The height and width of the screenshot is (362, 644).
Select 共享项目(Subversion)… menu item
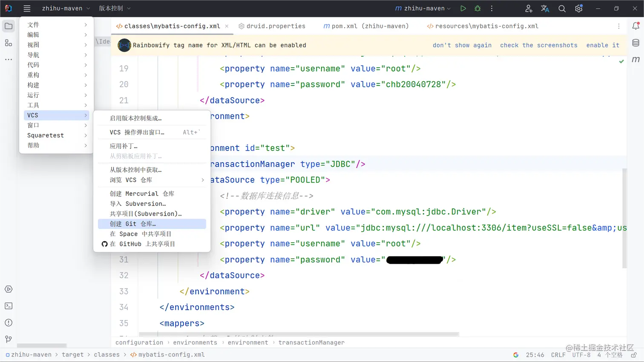(152, 214)
